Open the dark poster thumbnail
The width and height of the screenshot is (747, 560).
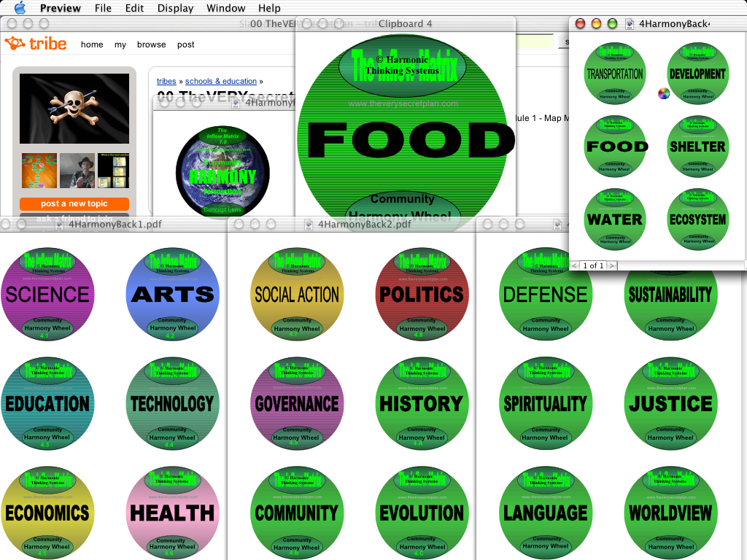pyautogui.click(x=113, y=171)
